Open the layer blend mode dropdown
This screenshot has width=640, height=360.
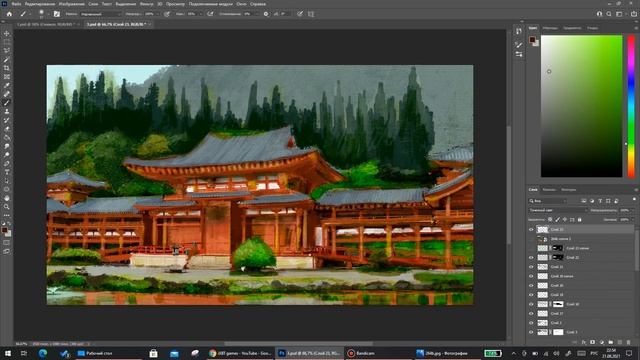558,210
